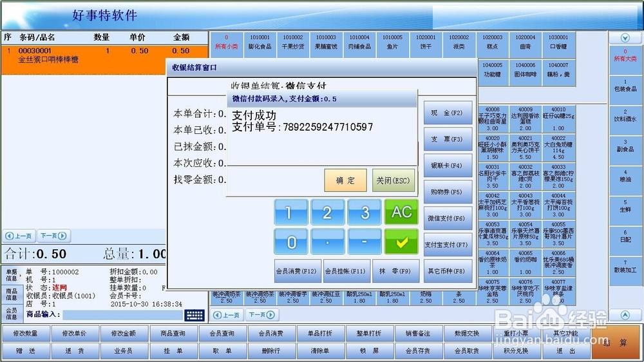This screenshot has height=362, width=644.
Task: Select 膨化食品 subcategory 1010001
Action: click(x=260, y=44)
